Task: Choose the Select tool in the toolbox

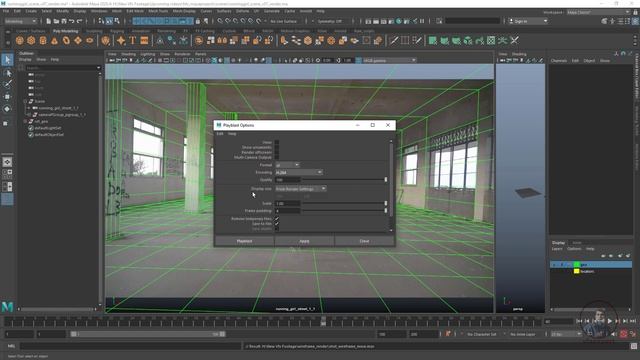Action: [x=7, y=60]
